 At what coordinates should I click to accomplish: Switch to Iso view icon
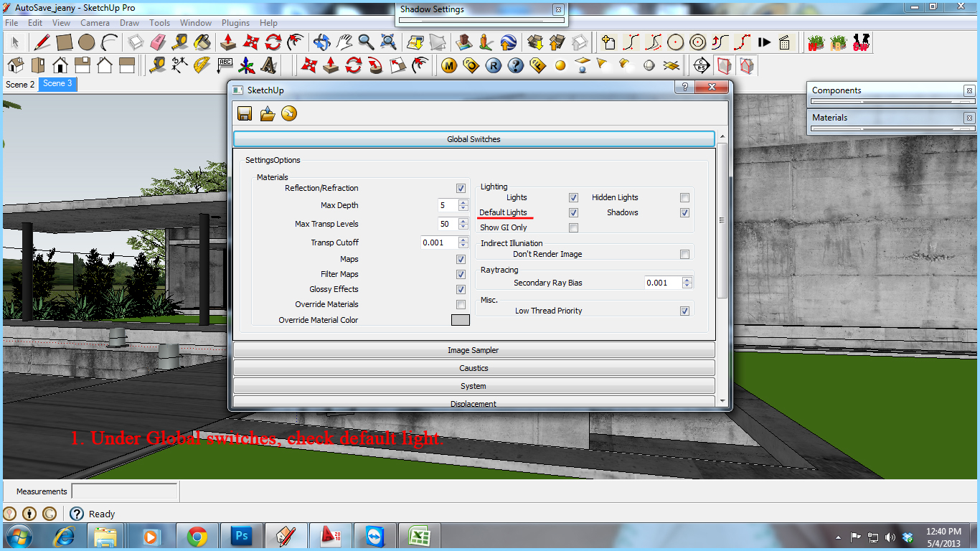16,66
